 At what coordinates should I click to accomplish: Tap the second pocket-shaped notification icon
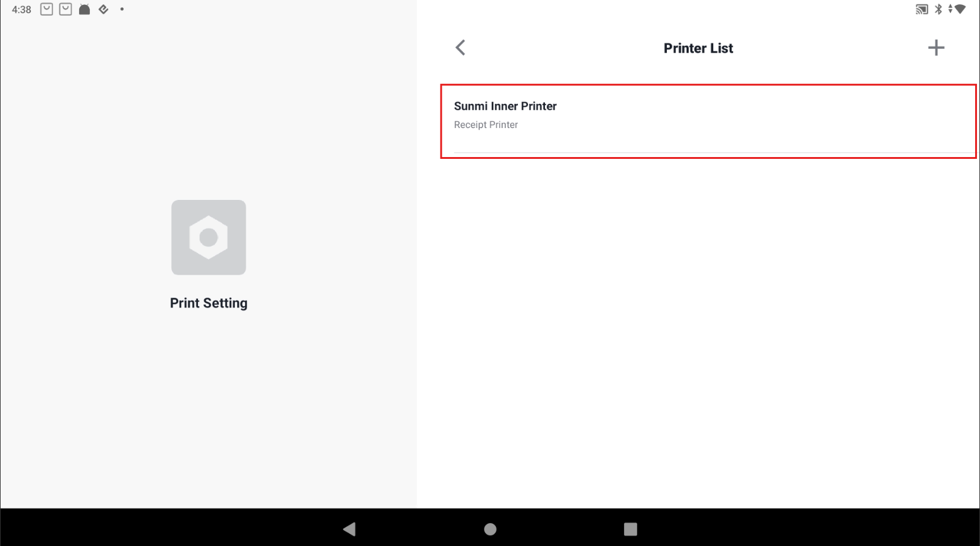(66, 9)
